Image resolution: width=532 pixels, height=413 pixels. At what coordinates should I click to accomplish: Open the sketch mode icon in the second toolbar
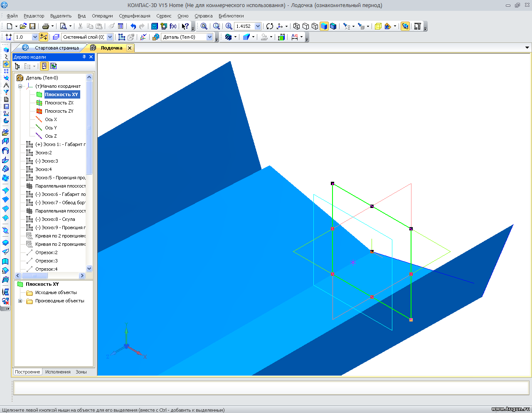point(121,37)
